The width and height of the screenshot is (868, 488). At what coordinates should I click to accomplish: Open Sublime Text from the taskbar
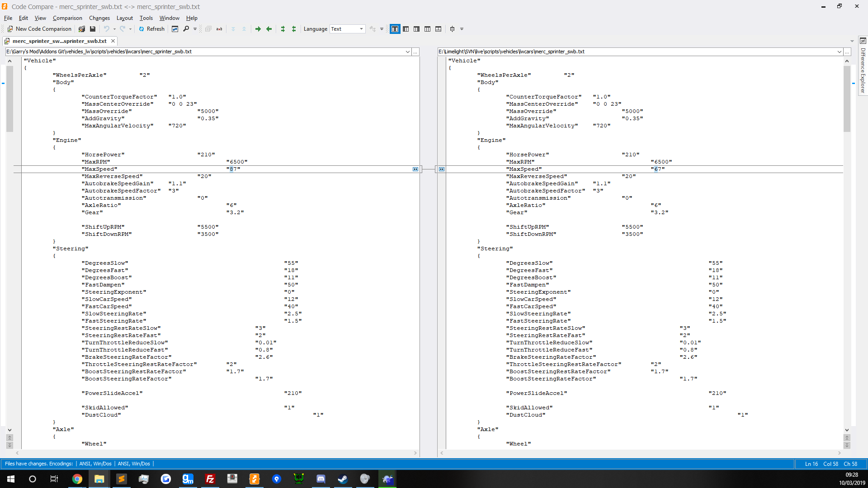click(122, 479)
